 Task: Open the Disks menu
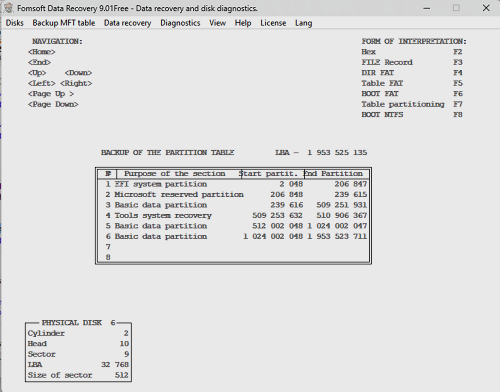(x=15, y=23)
